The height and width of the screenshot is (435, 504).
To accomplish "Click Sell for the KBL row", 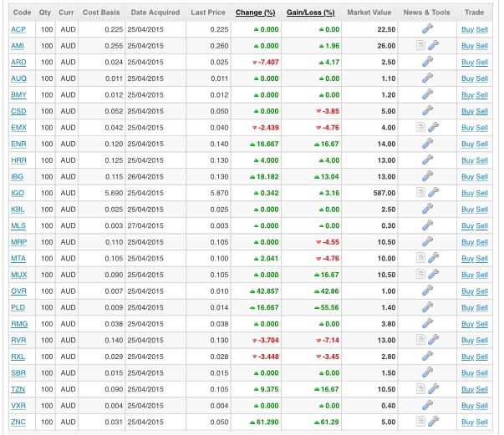I will click(481, 210).
